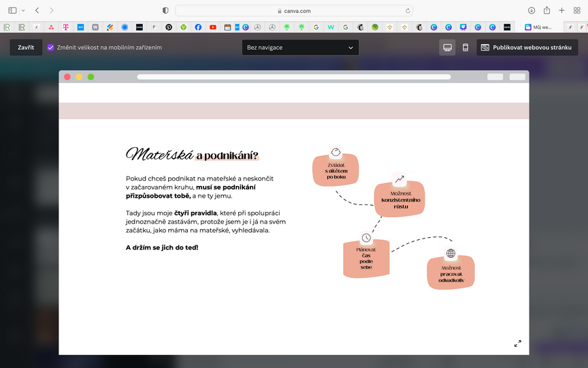
Task: Go forward to next page
Action: pyautogui.click(x=51, y=10)
